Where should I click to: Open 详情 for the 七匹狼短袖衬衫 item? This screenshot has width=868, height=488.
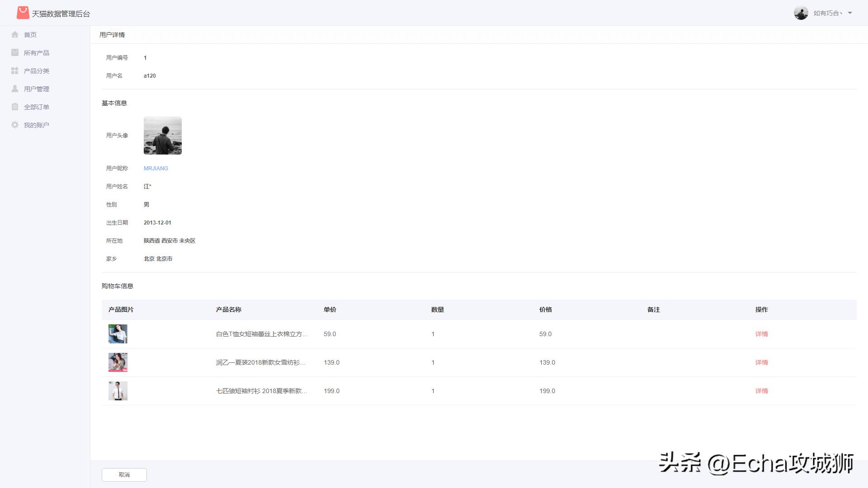coord(762,391)
